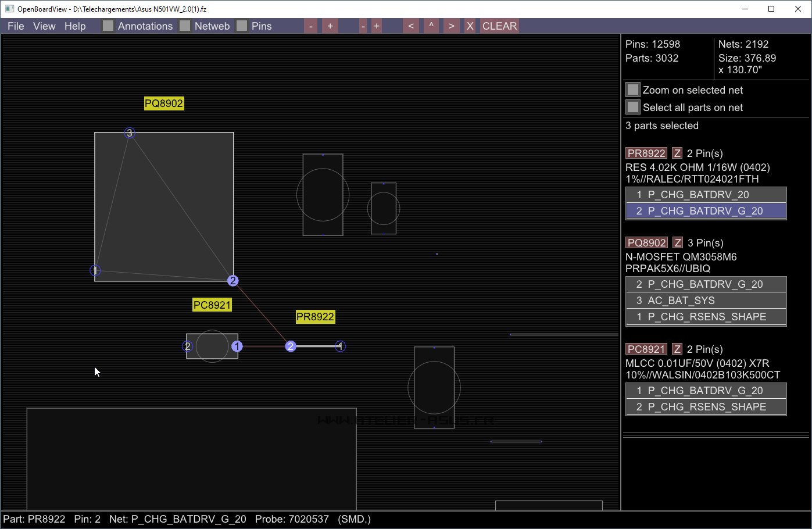Screen dimensions: 812x529
Task: Click the Z button next to PQ8902
Action: (678, 243)
